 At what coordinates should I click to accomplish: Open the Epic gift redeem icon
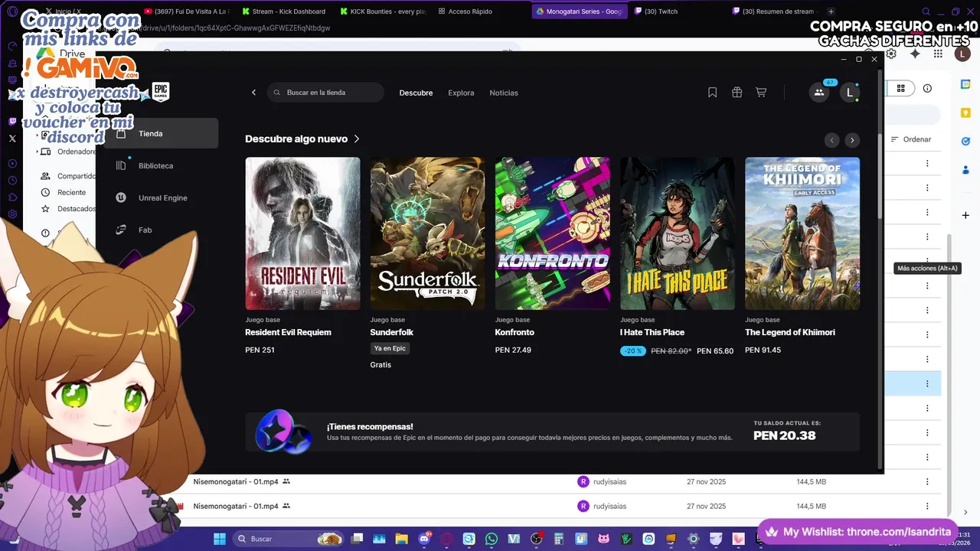click(737, 93)
